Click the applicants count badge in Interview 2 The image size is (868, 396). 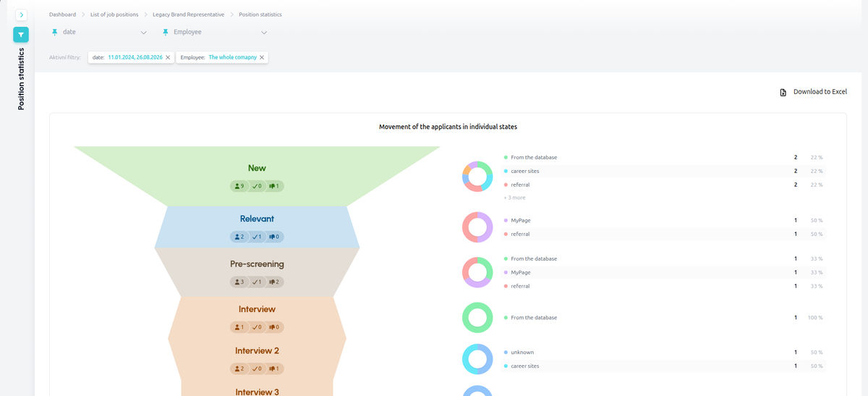pyautogui.click(x=239, y=368)
